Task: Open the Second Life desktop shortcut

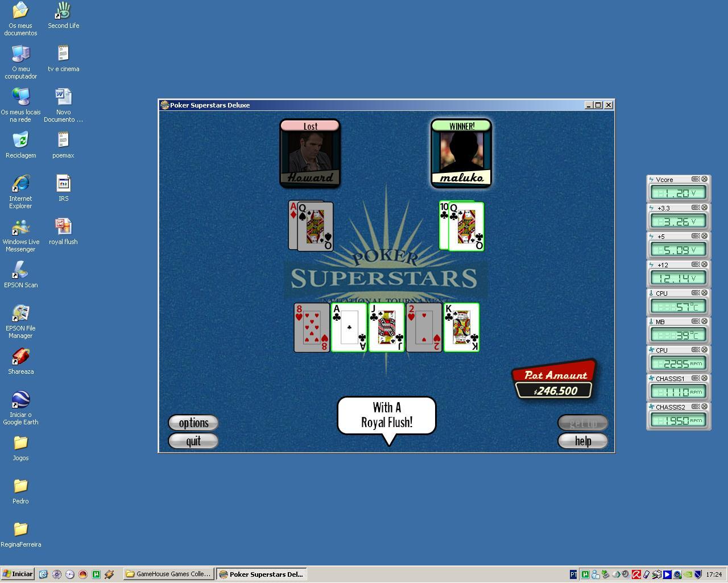Action: click(x=63, y=15)
